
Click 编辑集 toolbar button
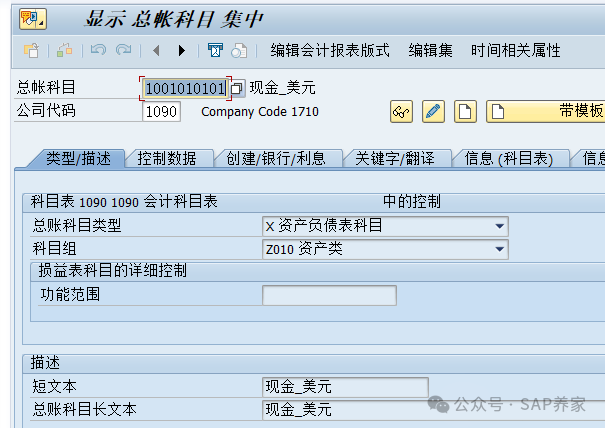click(431, 51)
